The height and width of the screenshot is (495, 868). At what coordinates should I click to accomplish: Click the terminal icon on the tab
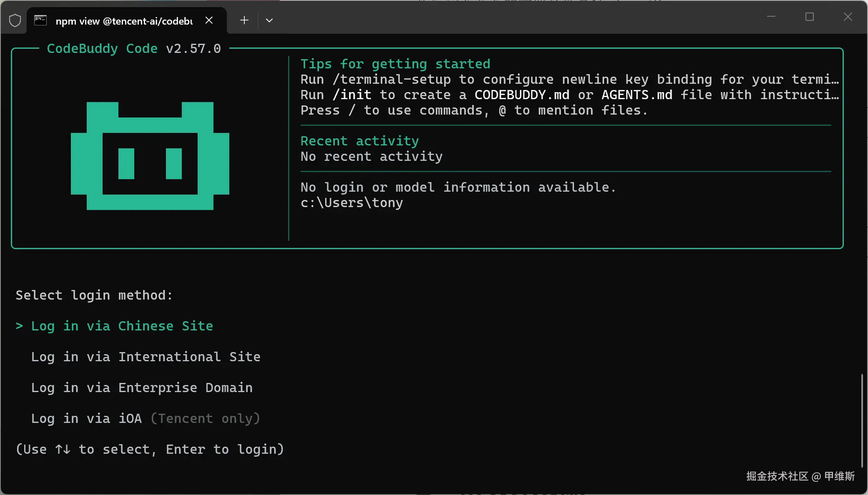click(x=40, y=20)
